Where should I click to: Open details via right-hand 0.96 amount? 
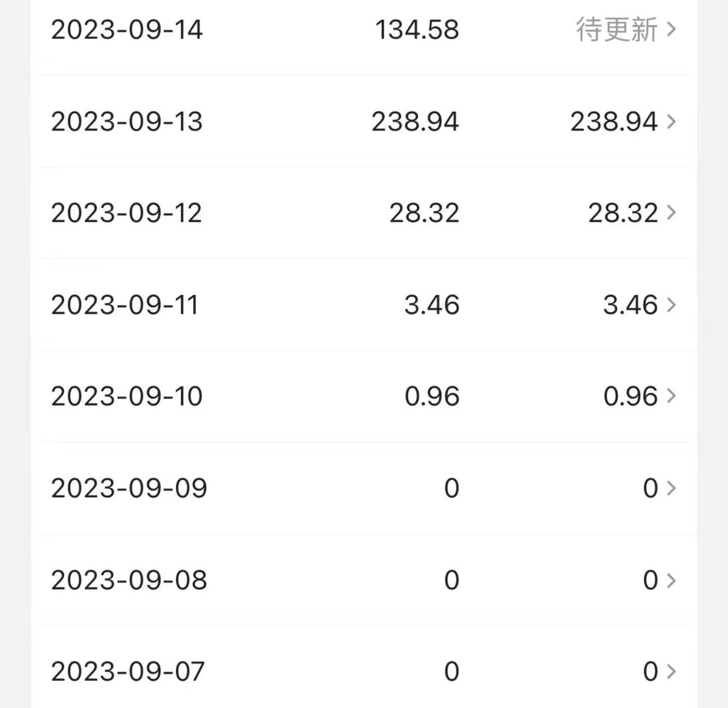630,396
